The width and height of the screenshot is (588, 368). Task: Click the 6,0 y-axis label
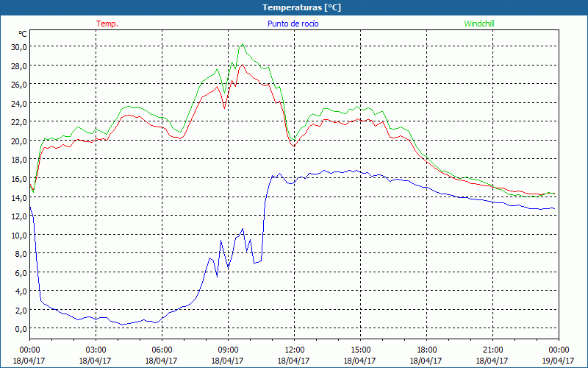coord(21,272)
